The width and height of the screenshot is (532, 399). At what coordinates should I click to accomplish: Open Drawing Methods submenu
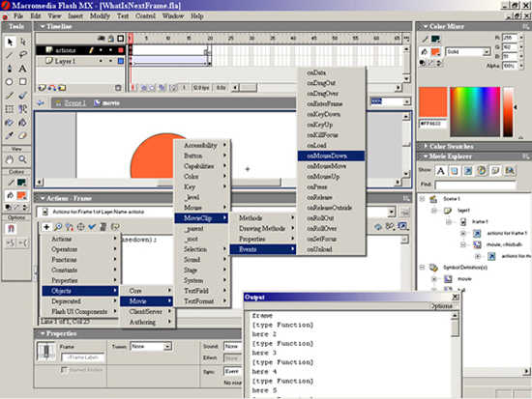click(x=262, y=229)
